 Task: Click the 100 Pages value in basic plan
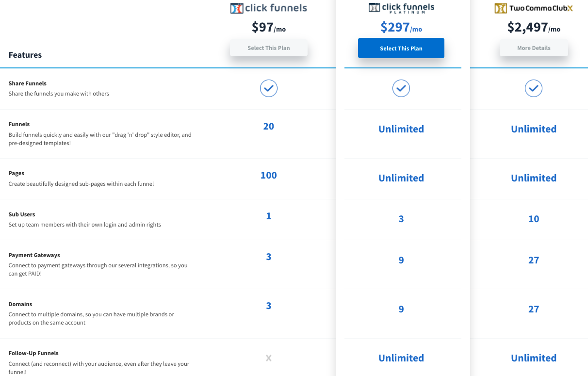[269, 175]
